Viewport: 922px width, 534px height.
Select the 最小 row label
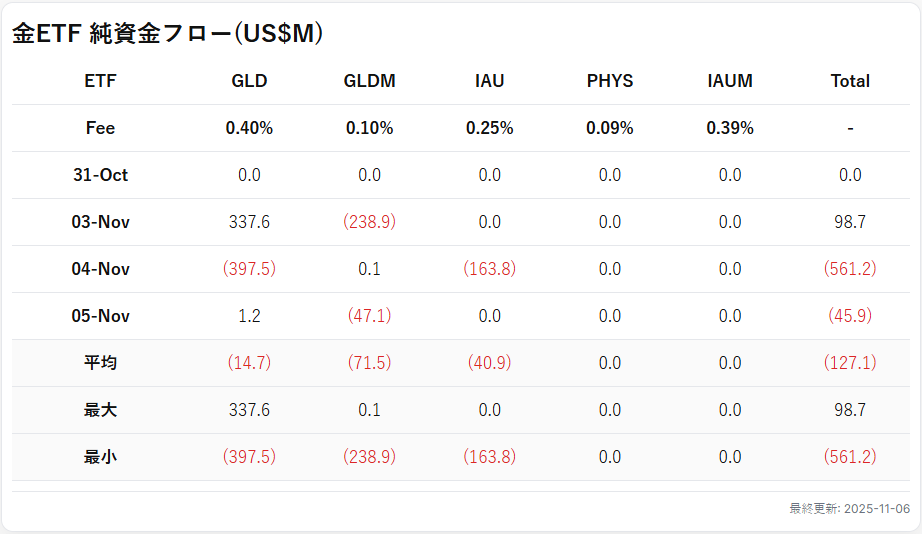100,457
